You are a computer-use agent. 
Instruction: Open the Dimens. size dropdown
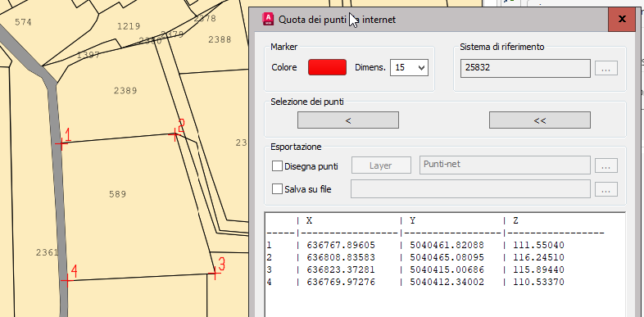pos(409,68)
